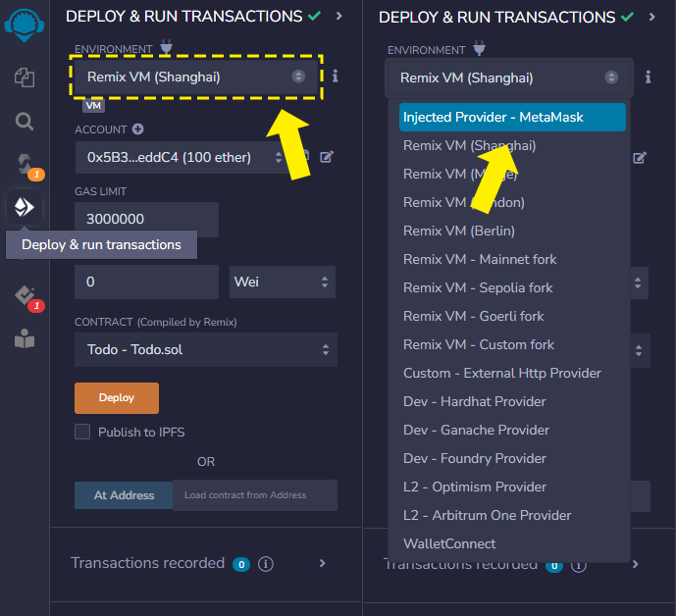This screenshot has height=616, width=676.
Task: Open the Solidity compiler sidebar icon
Action: click(x=25, y=164)
